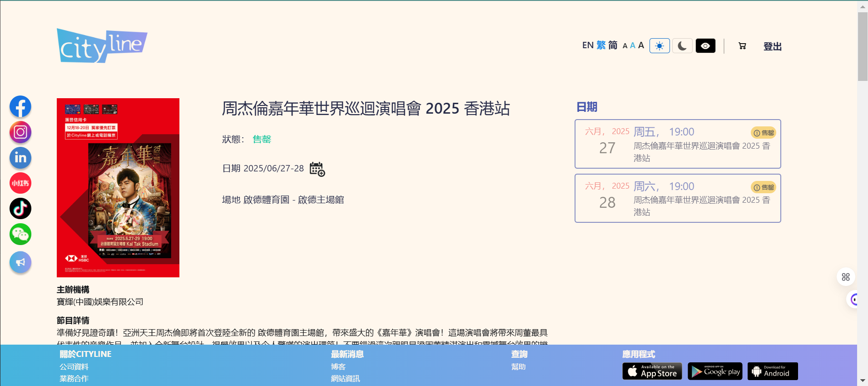Select the largest font size A
This screenshot has height=386, width=868.
641,45
